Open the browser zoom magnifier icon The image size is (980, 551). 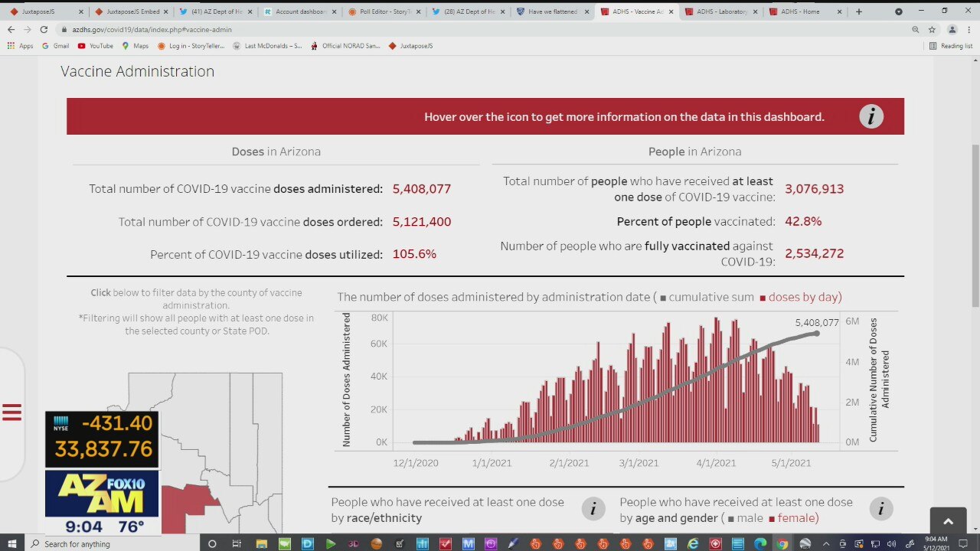tap(915, 29)
